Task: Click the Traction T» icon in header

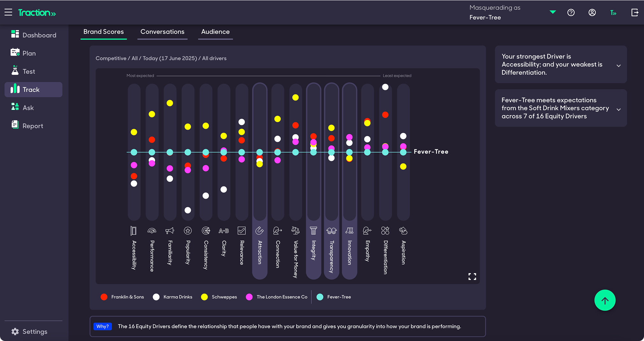Action: click(x=613, y=13)
